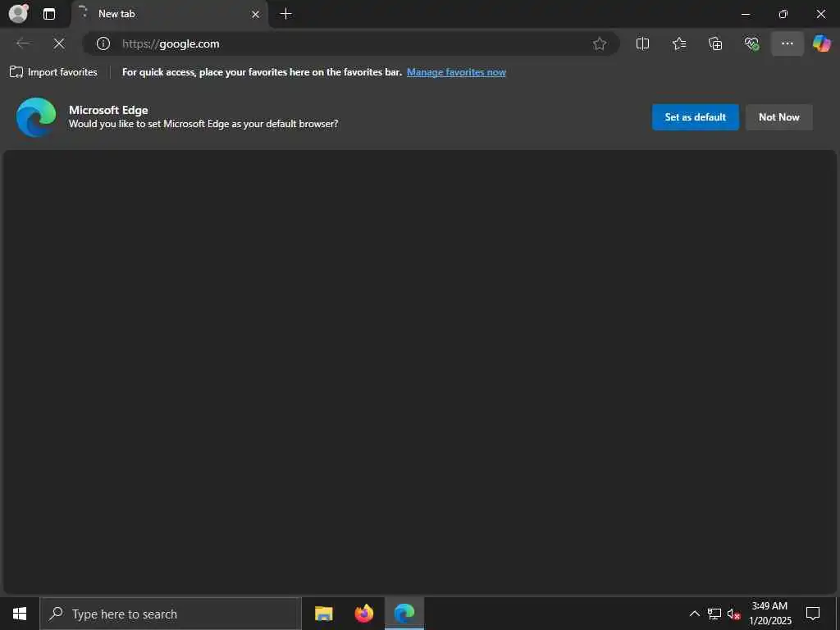840x630 pixels.
Task: Click Import favorites
Action: [53, 72]
